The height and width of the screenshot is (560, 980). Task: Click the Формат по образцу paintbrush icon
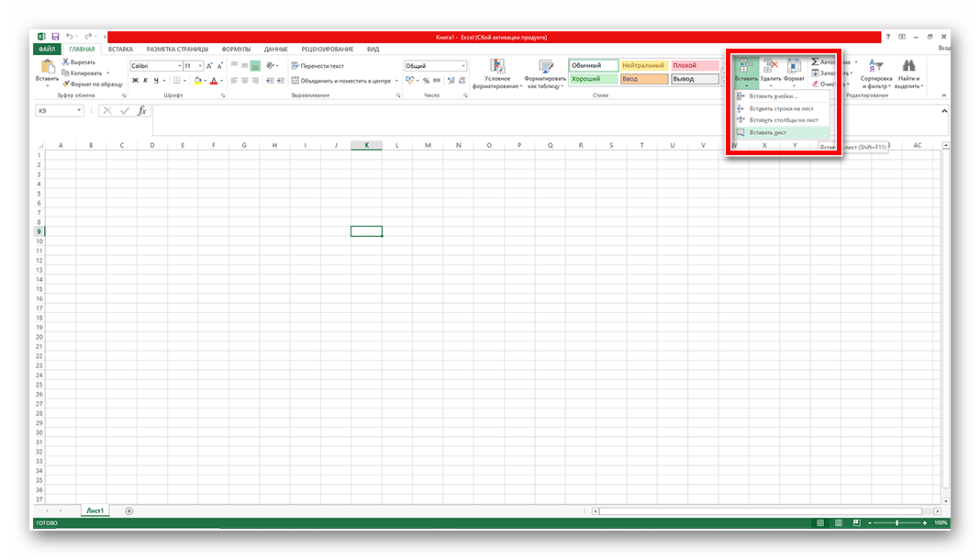click(65, 84)
